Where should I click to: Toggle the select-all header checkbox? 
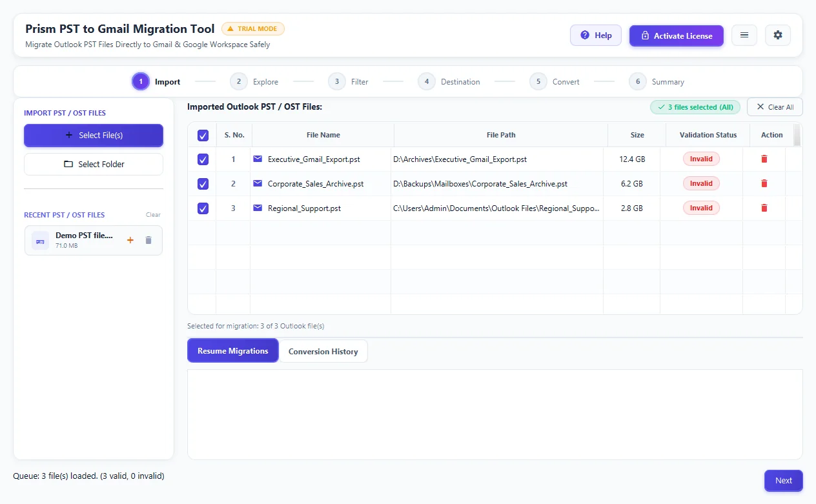point(203,136)
